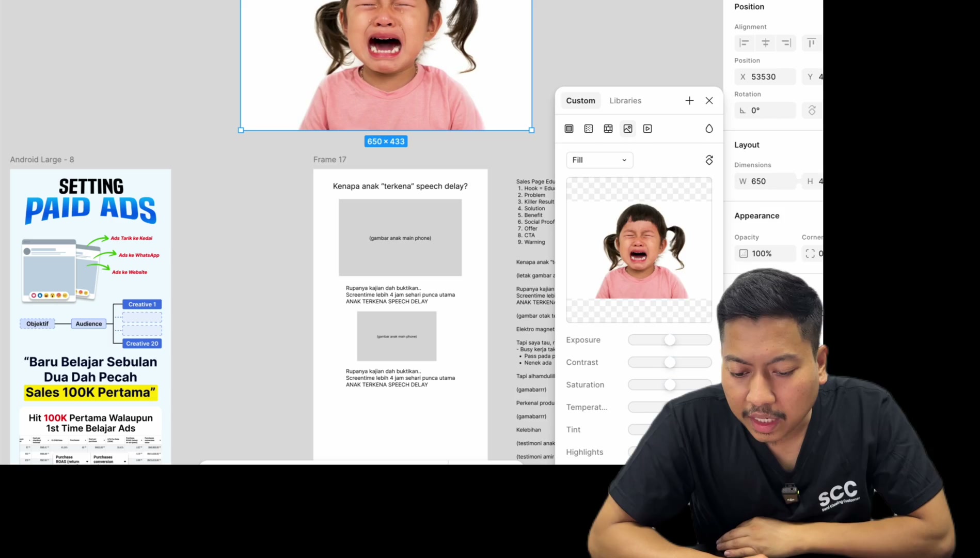Click the Creative 20 box in ads diagram
The width and height of the screenshot is (980, 558).
pos(142,344)
